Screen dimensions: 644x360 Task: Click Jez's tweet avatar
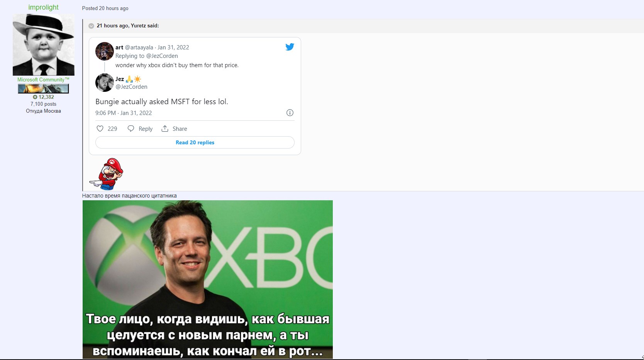point(104,83)
